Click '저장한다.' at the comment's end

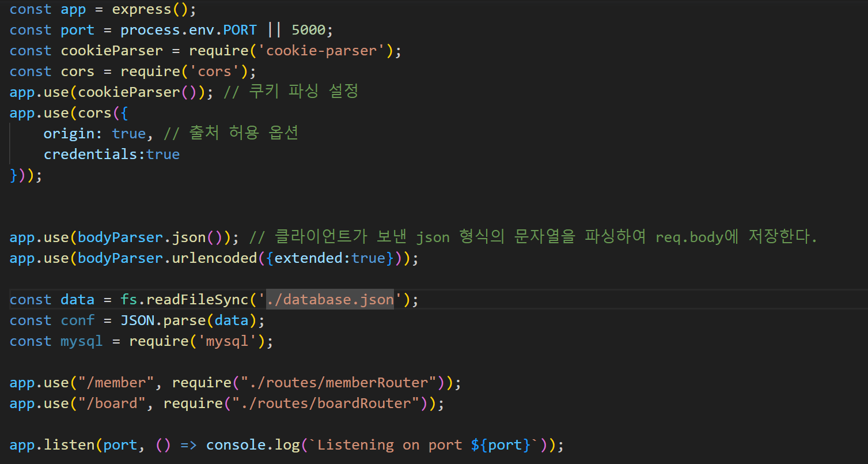tap(783, 237)
